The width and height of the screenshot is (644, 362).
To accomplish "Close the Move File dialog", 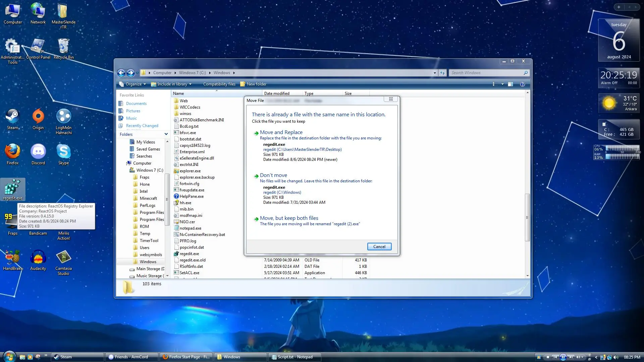I will [x=391, y=99].
